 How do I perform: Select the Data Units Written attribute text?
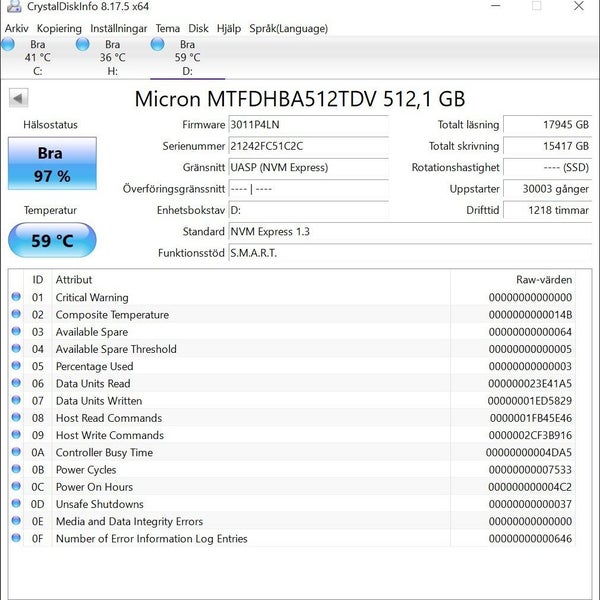(99, 401)
